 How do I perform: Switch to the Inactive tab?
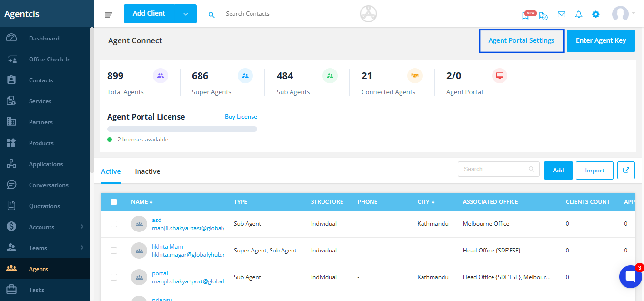tap(148, 171)
